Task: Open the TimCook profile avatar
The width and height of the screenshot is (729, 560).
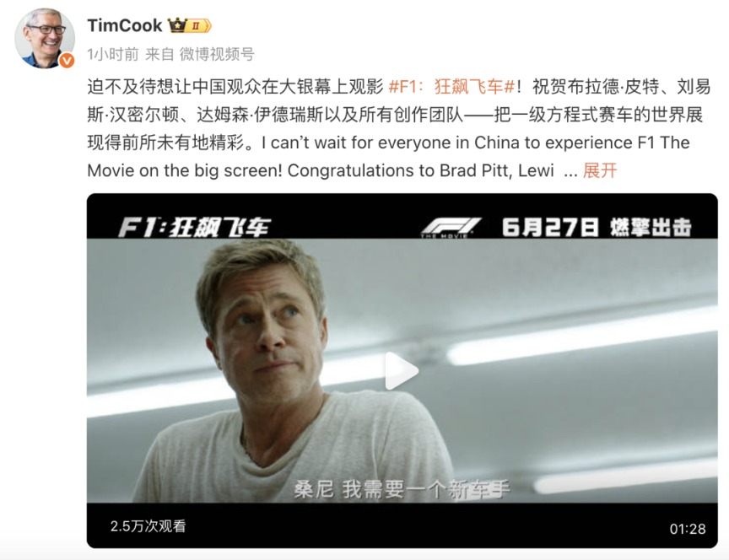Action: pos(45,38)
